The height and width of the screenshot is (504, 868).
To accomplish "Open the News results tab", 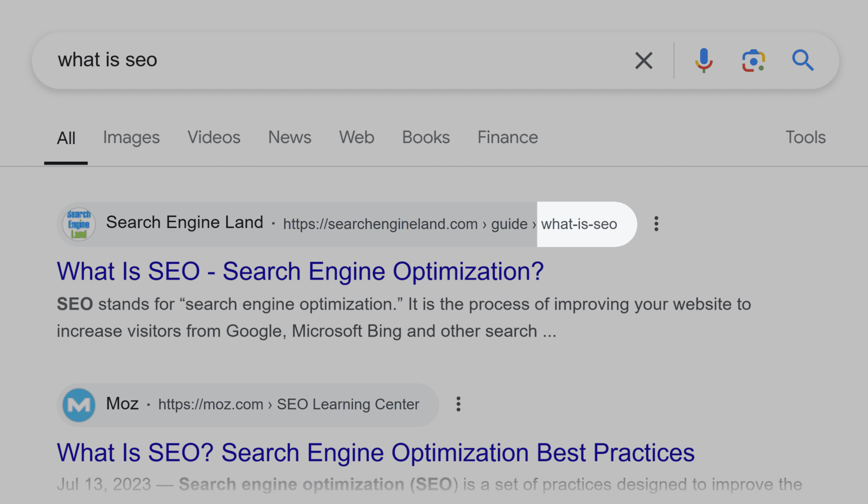I will [289, 137].
